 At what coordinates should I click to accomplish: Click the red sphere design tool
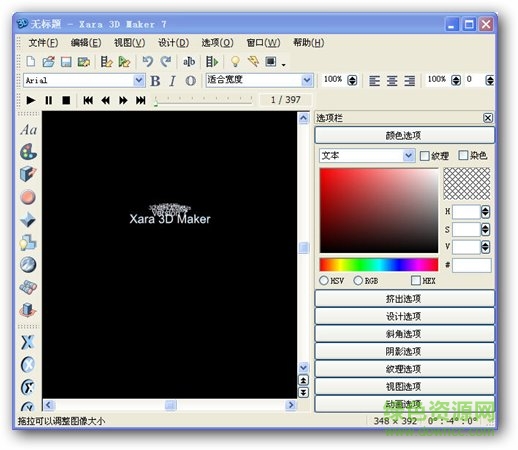(28, 197)
